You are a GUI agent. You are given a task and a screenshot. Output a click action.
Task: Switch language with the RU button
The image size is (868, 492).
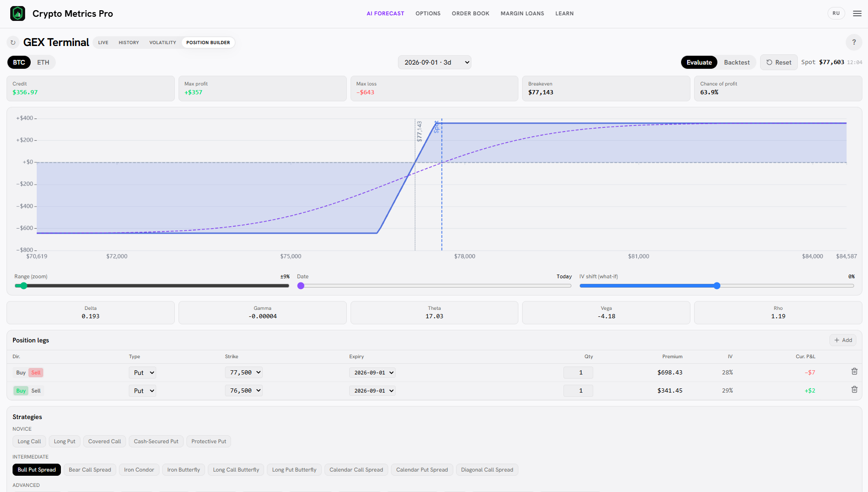836,13
